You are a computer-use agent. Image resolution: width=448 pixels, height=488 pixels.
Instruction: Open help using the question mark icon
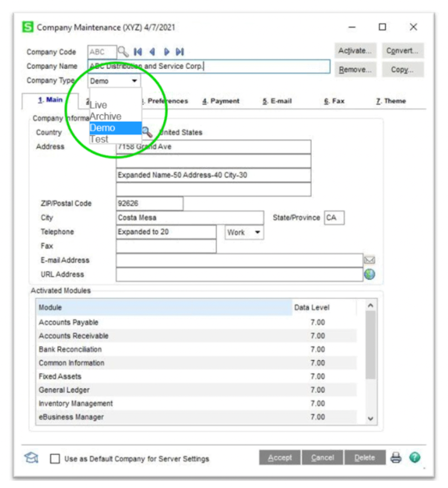(x=415, y=457)
